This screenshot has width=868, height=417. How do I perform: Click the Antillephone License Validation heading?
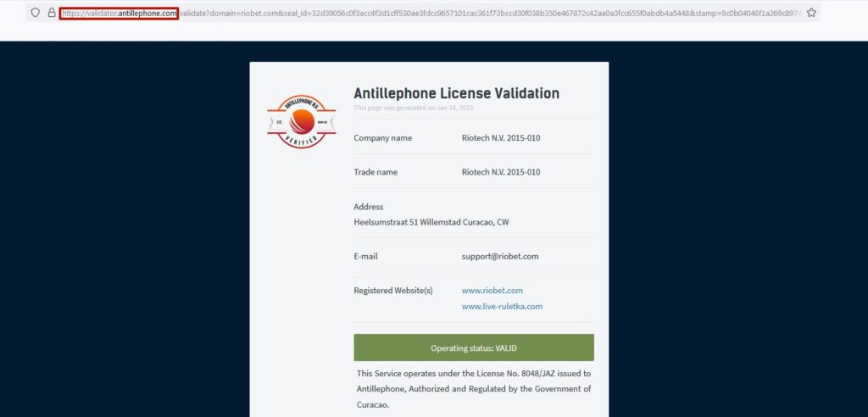tap(457, 93)
